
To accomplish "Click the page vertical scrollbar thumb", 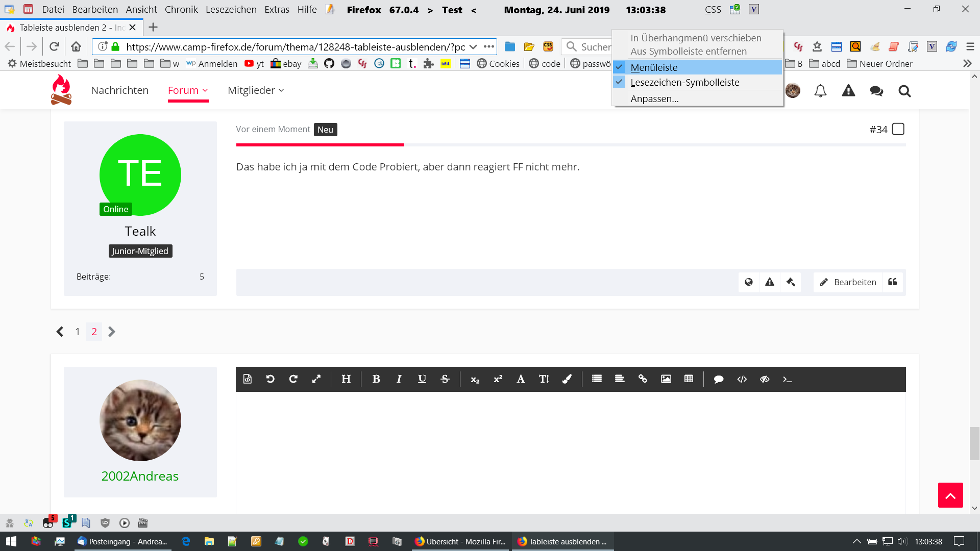I will click(x=974, y=443).
